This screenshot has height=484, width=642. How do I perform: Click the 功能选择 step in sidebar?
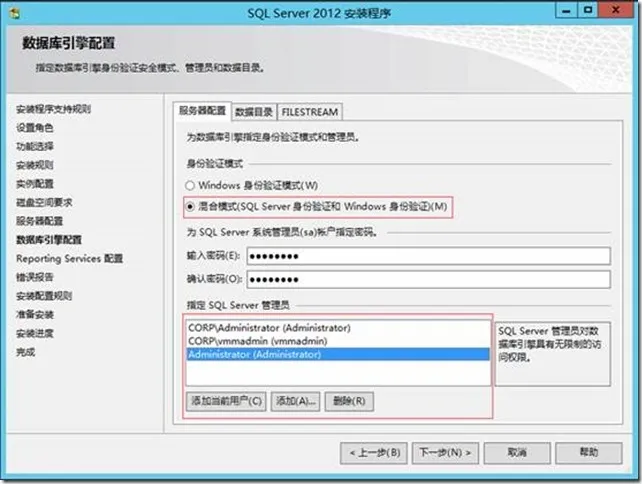[x=35, y=147]
